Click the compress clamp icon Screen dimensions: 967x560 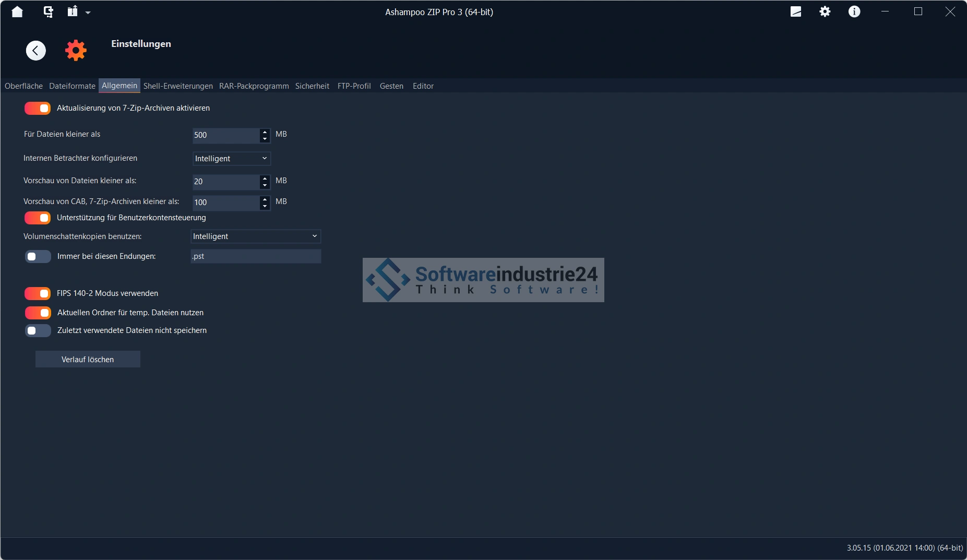(x=48, y=11)
